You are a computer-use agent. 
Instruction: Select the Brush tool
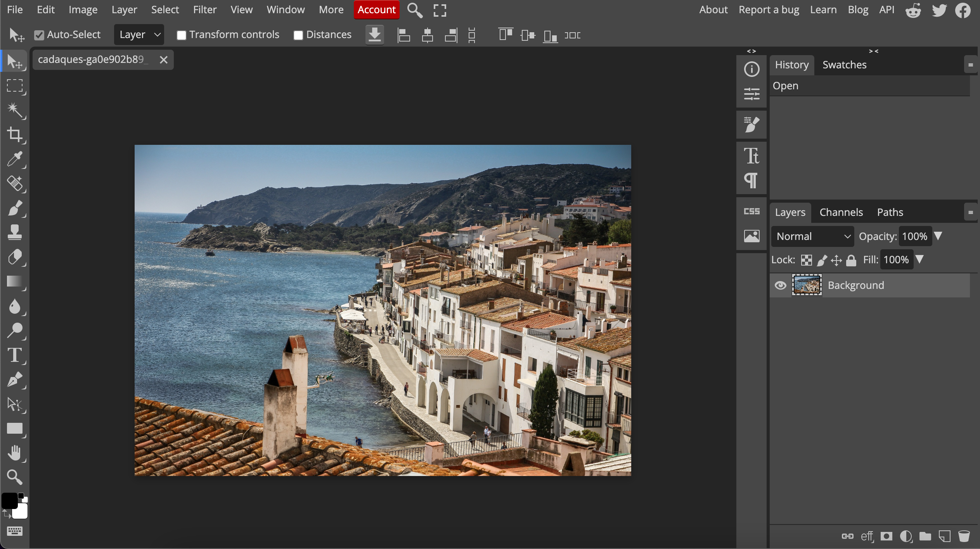click(15, 208)
